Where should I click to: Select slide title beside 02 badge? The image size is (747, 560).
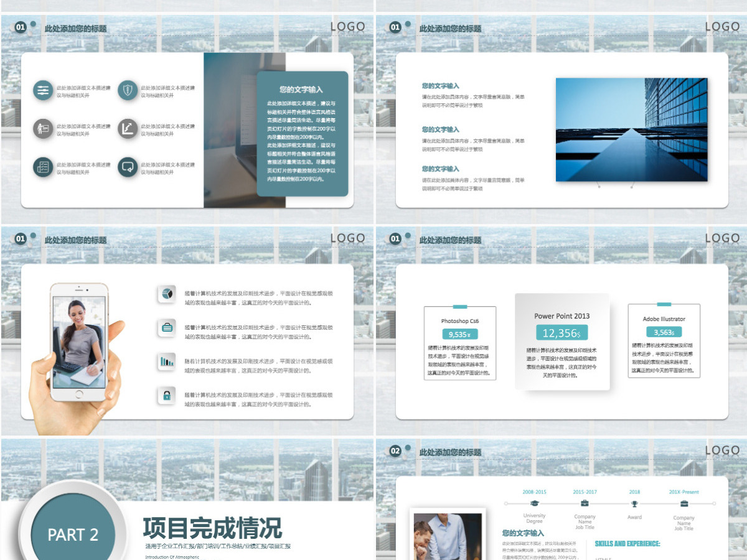click(x=450, y=452)
